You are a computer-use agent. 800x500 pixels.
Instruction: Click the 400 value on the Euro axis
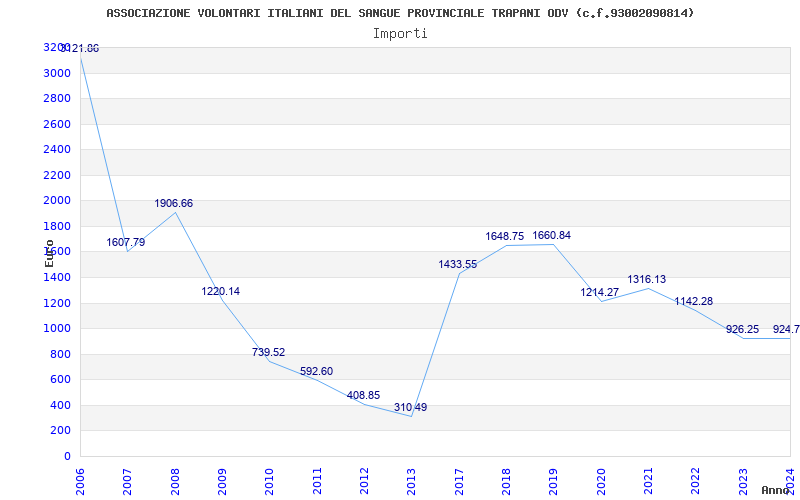pos(60,406)
